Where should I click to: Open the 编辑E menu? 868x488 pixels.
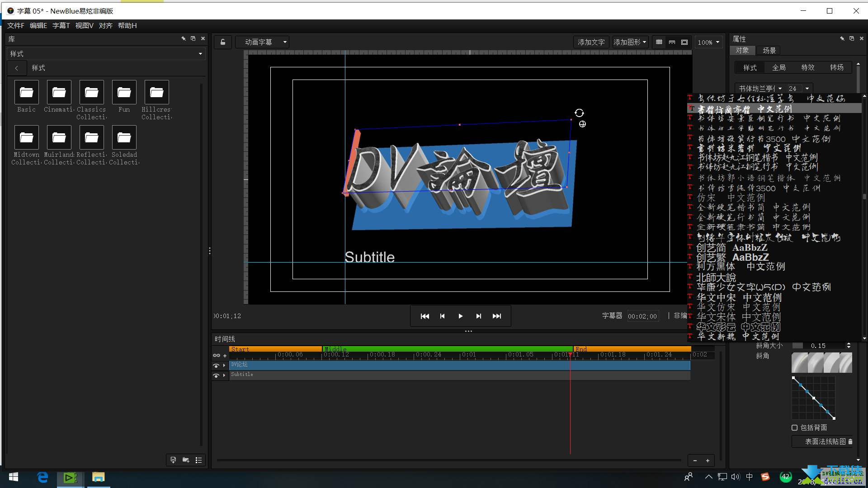[x=38, y=26]
